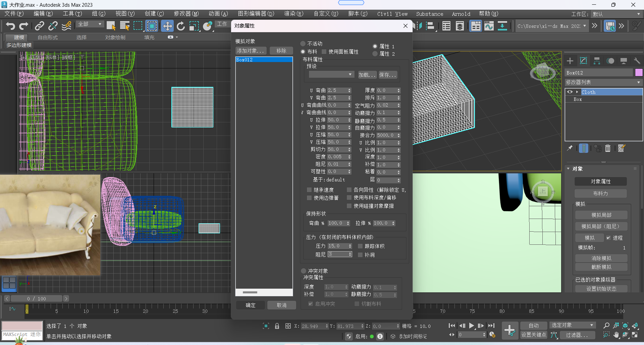
Task: Open the Create command panel tab
Action: (570, 61)
